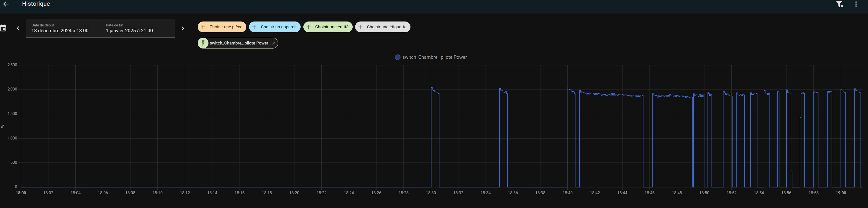Click the 18:00 time axis label
This screenshot has width=868, height=208.
pos(21,193)
